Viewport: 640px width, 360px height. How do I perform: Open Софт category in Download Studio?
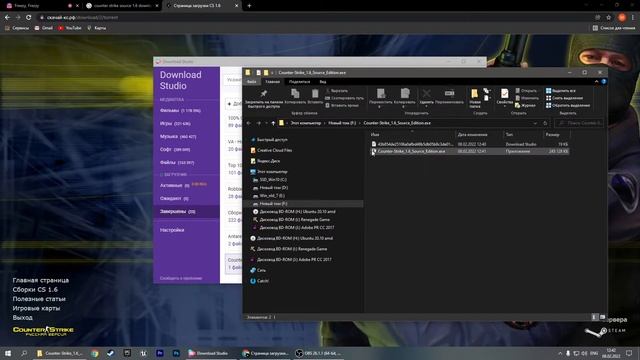pos(175,149)
